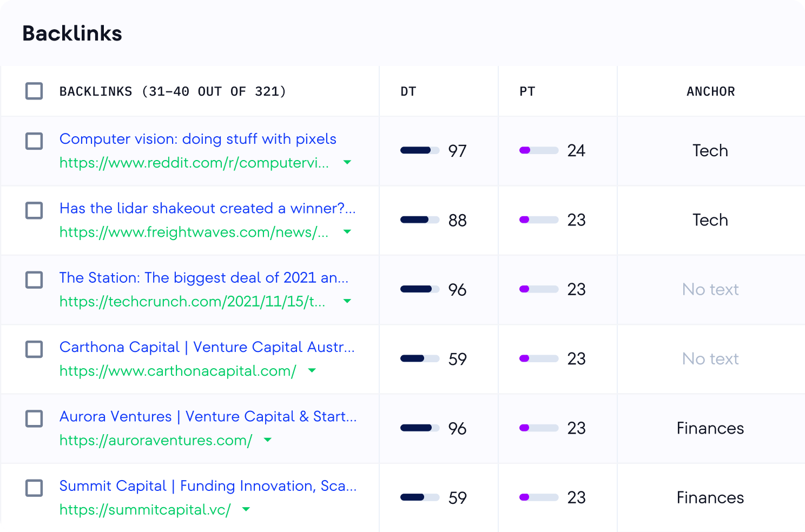Expand the techcrunch.com URL dropdown arrow

pyautogui.click(x=347, y=301)
